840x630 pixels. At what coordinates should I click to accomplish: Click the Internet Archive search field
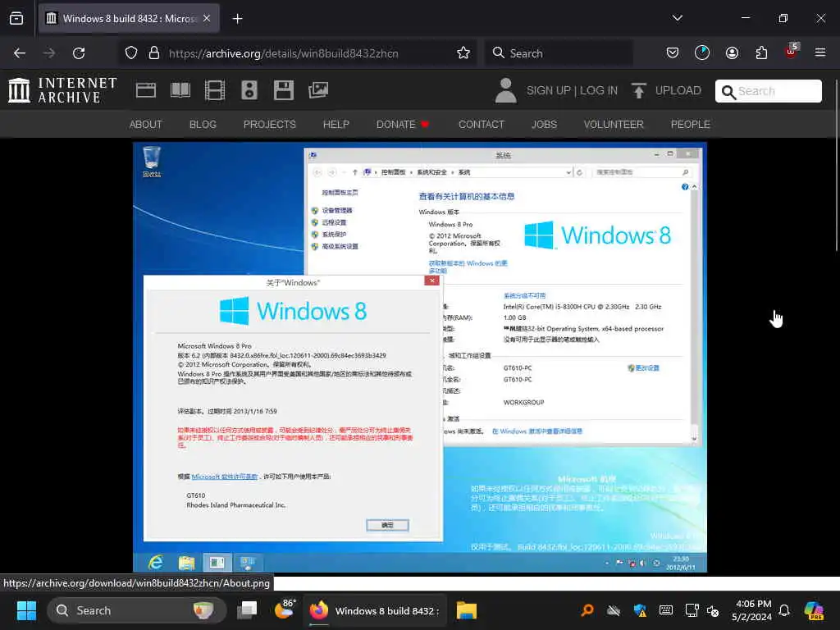(768, 91)
